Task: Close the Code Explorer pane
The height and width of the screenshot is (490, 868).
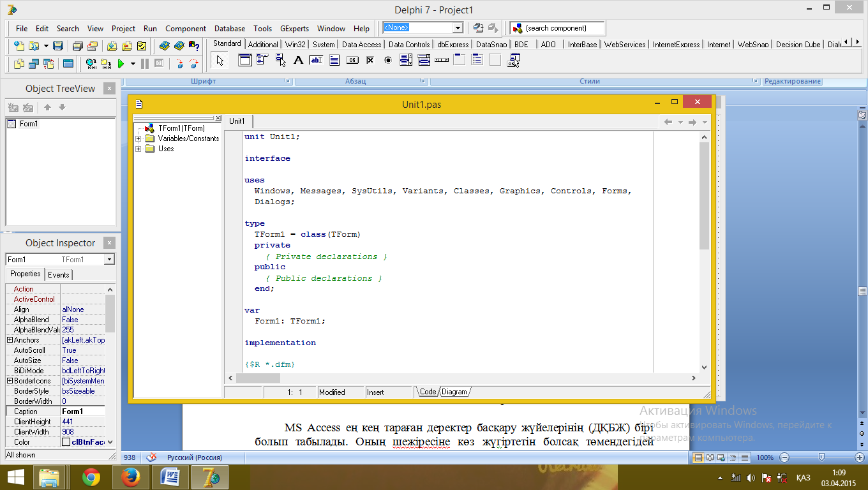Action: click(x=218, y=119)
